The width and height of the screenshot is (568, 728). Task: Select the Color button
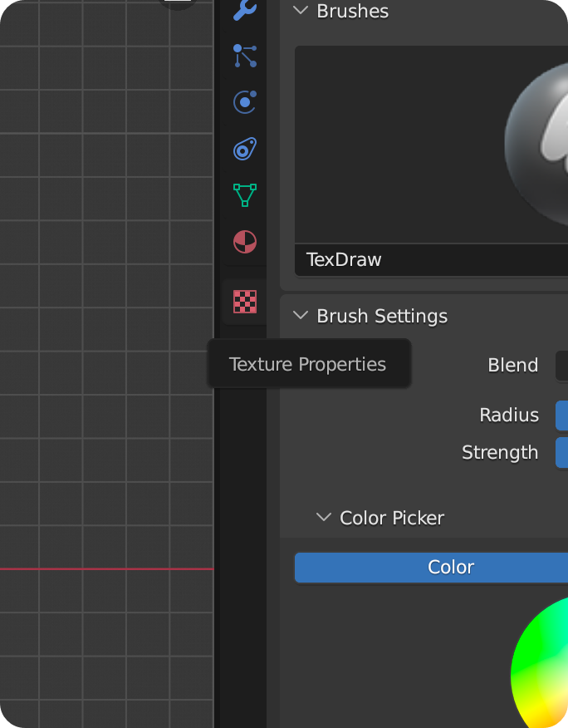click(431, 568)
